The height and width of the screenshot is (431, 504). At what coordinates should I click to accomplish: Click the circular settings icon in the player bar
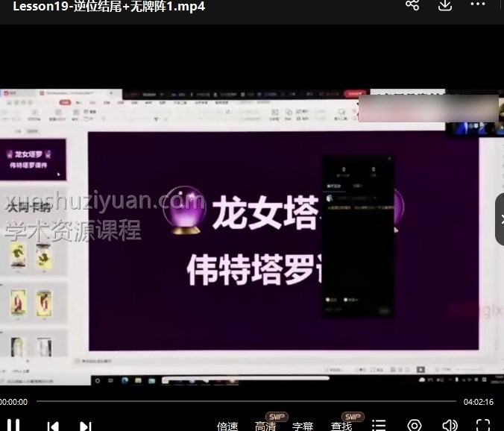click(415, 426)
